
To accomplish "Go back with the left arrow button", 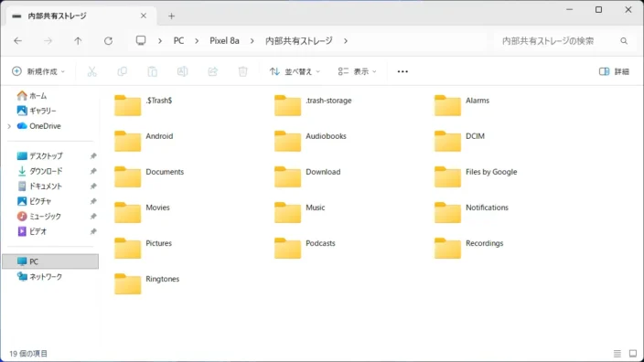I will (17, 40).
